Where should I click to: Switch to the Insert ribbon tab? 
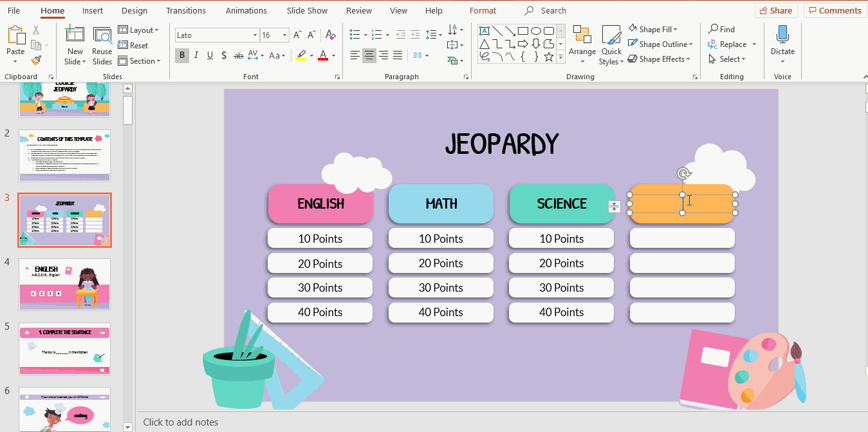[x=92, y=10]
